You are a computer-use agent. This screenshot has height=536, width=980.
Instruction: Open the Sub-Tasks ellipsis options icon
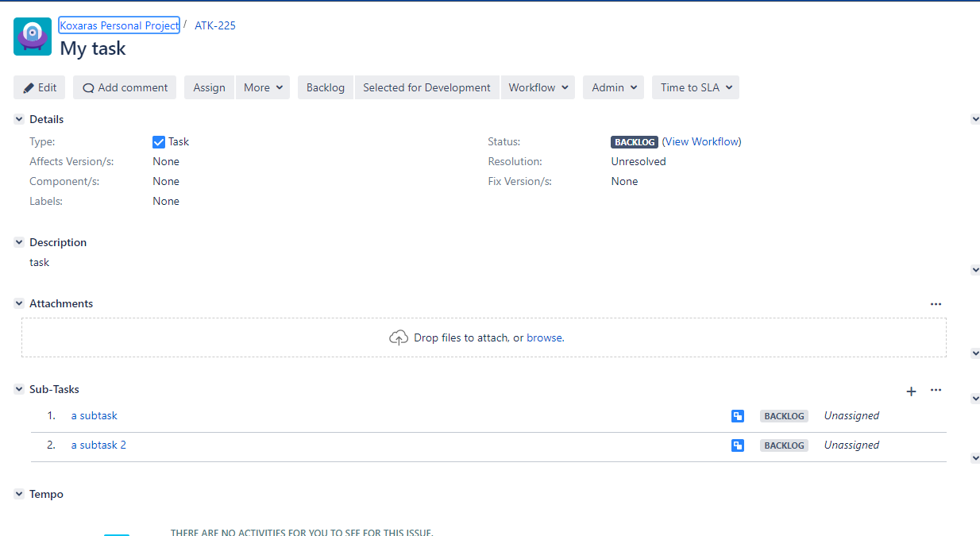coord(936,389)
